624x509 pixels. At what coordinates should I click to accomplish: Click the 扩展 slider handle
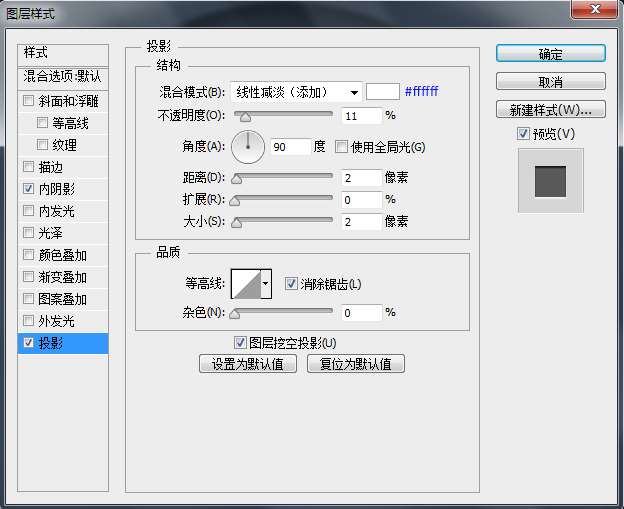point(235,201)
